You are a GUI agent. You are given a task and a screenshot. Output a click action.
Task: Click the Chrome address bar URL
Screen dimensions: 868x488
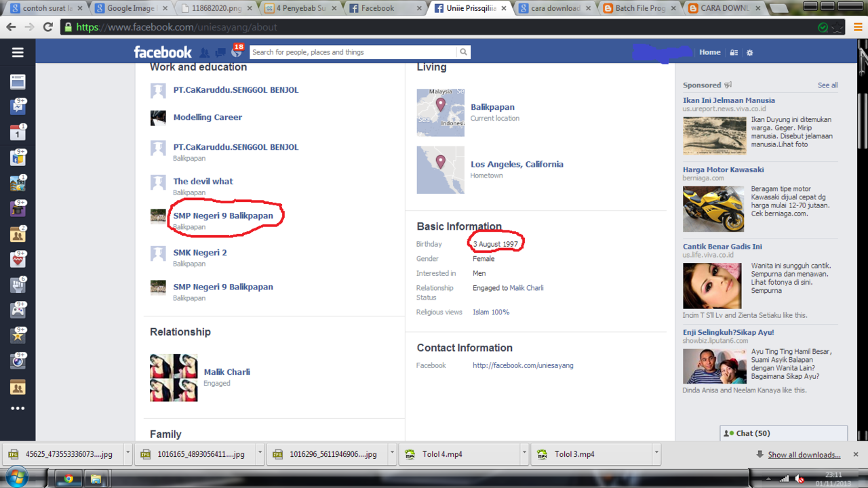[x=176, y=27]
